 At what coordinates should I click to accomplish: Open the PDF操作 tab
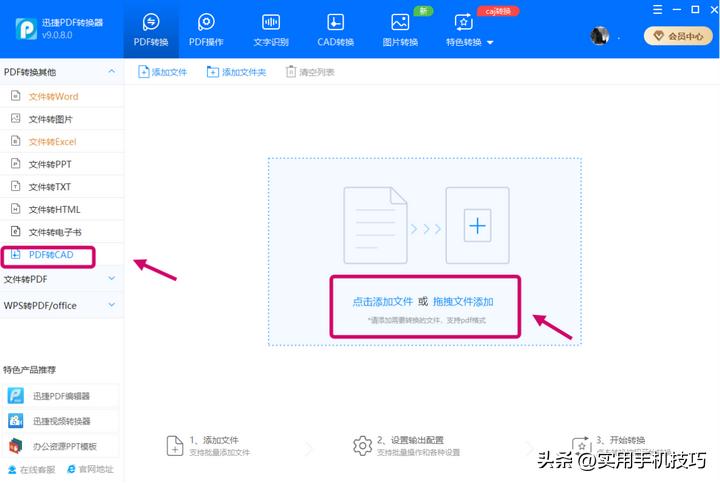pyautogui.click(x=206, y=30)
